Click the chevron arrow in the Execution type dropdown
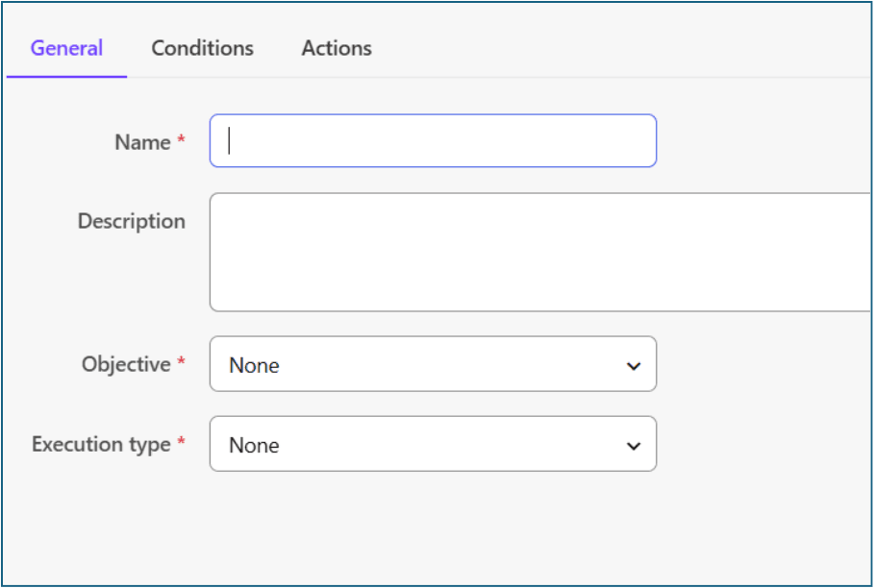Screen dimensions: 874x588 pos(633,446)
